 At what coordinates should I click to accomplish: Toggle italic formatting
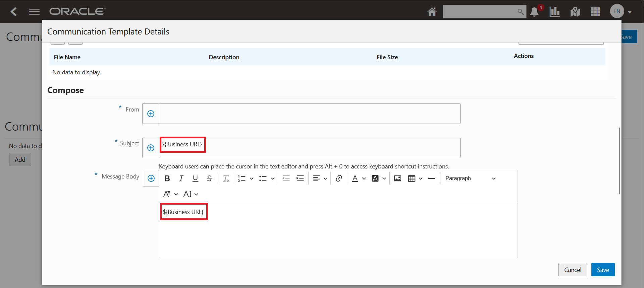[181, 178]
